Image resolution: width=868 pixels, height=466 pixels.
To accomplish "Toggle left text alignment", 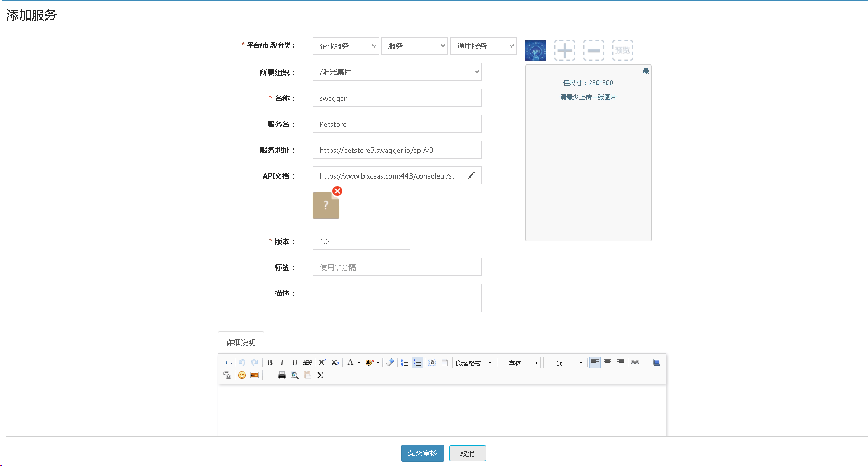I will tap(595, 362).
